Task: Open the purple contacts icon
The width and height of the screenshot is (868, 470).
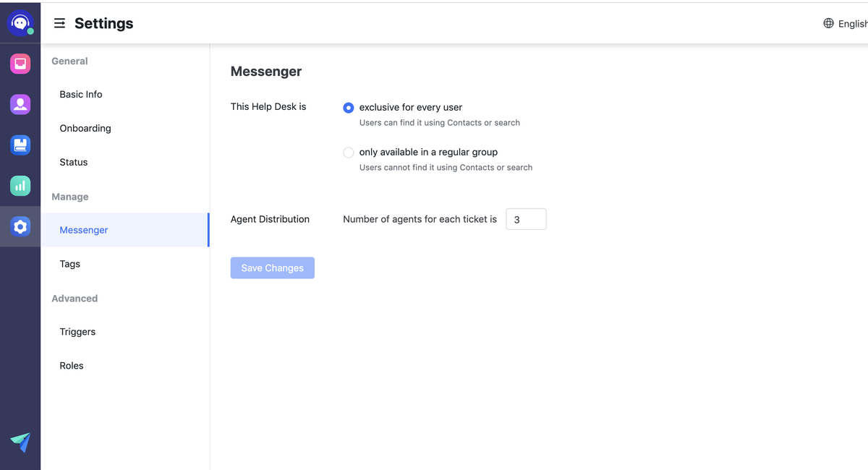Action: [x=20, y=104]
